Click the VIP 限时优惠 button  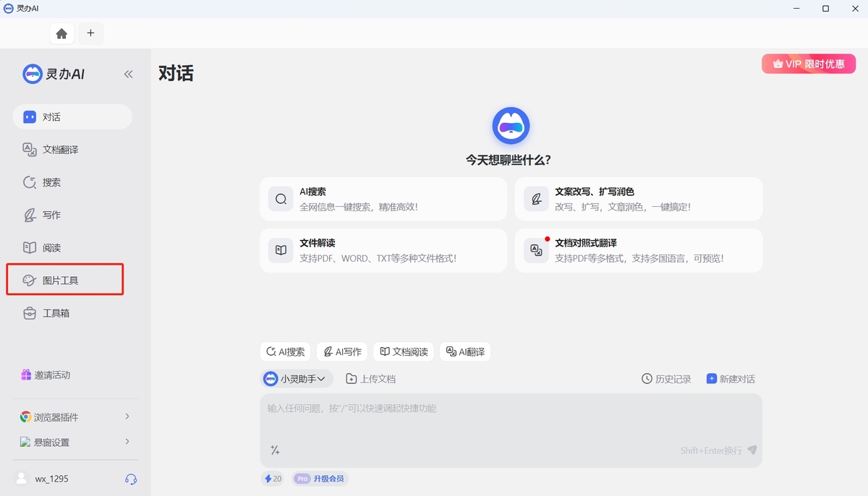[x=808, y=64]
